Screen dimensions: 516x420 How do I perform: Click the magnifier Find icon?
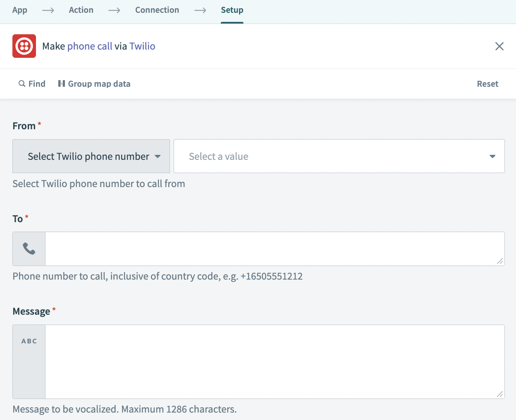[x=22, y=84]
